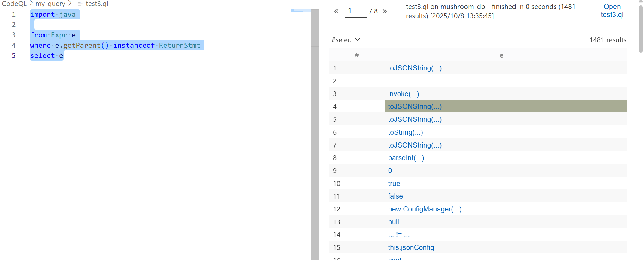Click the 'e' column header

(501, 55)
